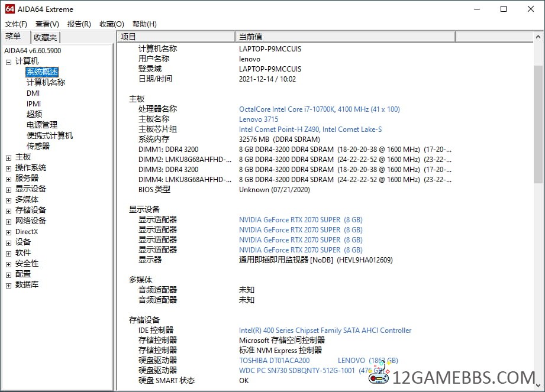Image resolution: width=545 pixels, height=392 pixels.
Task: Select the BIOS 类型 row
Action: [224, 190]
